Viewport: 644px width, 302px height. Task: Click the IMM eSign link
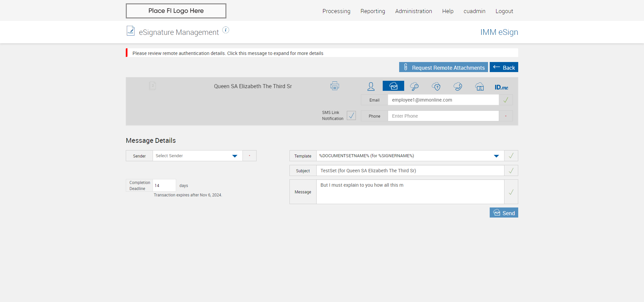(499, 32)
